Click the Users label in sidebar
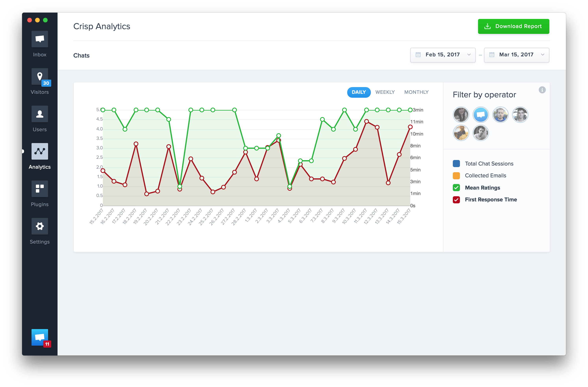 pyautogui.click(x=40, y=129)
